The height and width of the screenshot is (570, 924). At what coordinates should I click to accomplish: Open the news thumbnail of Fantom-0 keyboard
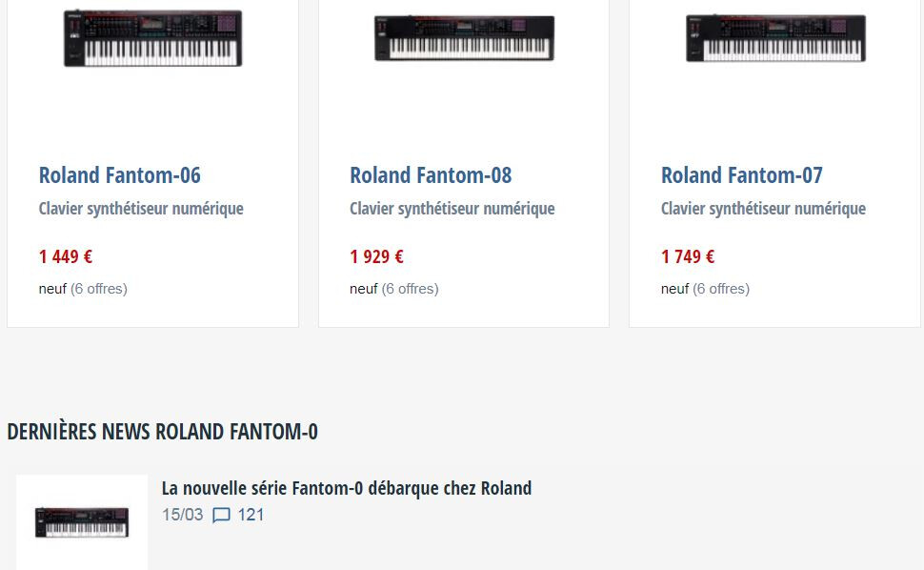pos(82,521)
